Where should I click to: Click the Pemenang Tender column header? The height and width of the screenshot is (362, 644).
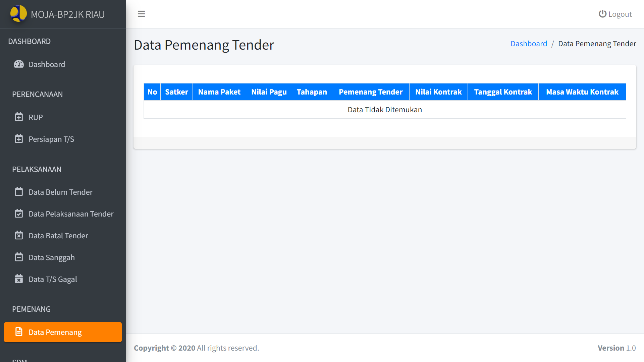point(370,92)
